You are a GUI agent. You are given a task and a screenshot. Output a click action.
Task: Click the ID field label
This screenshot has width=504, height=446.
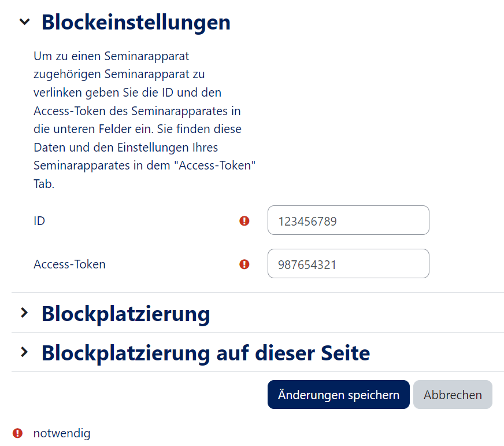[39, 220]
